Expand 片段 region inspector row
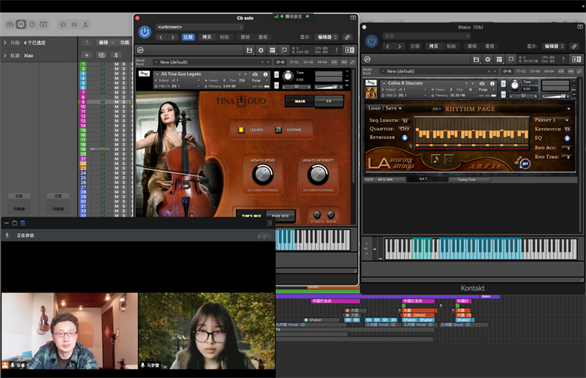The height and width of the screenshot is (378, 586). (5, 43)
